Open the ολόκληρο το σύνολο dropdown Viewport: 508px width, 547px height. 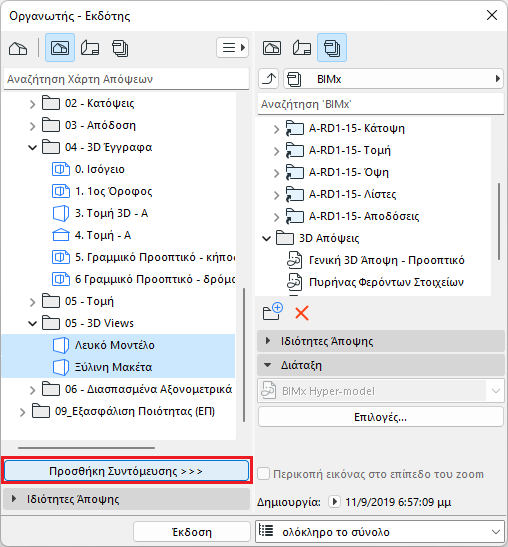coord(381,532)
